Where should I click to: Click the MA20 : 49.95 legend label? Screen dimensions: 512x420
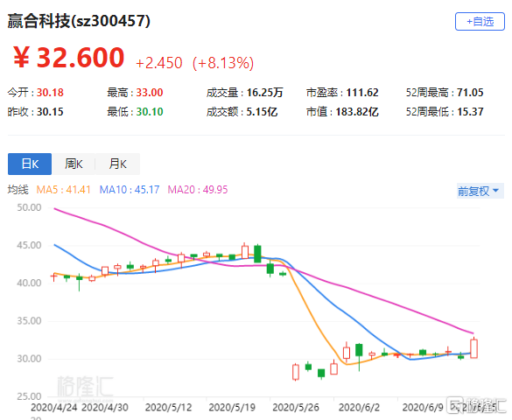point(198,190)
